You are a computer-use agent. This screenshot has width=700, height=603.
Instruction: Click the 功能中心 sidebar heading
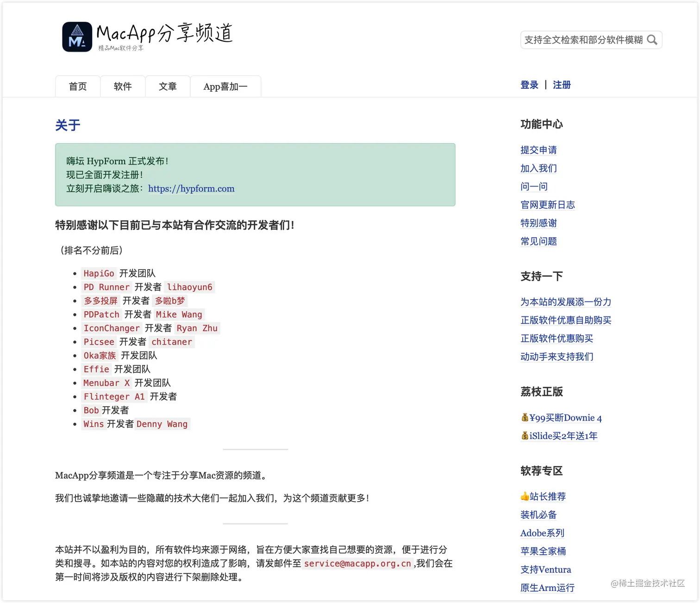pos(542,124)
